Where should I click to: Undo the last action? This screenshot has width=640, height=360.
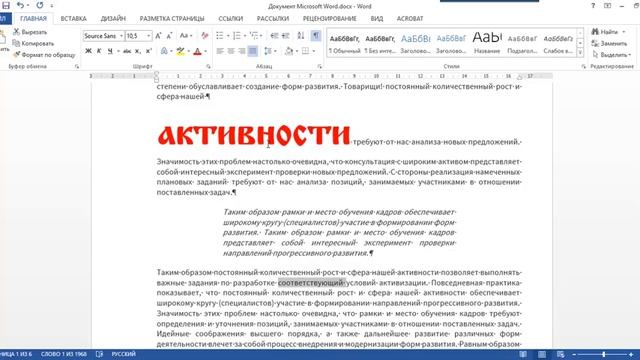tap(20, 5)
